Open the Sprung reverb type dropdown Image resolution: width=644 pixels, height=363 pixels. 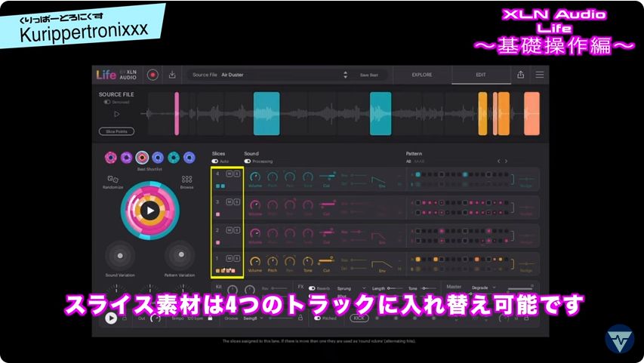tap(351, 288)
